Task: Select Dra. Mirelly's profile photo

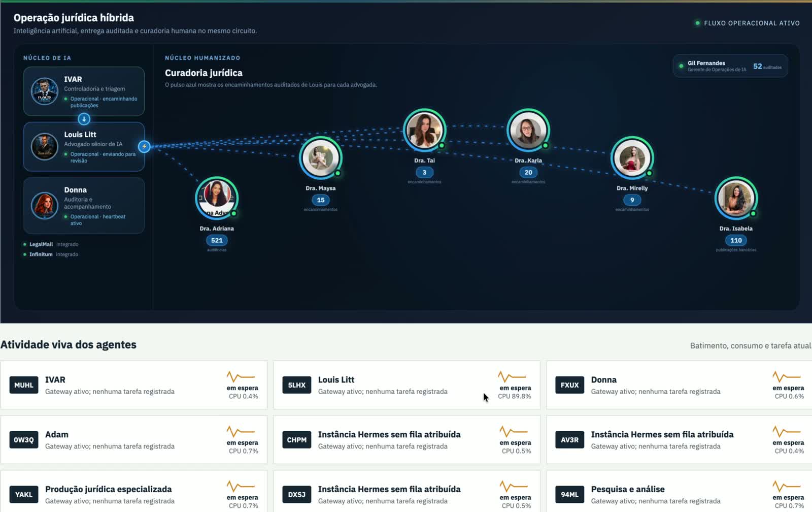Action: (x=632, y=158)
